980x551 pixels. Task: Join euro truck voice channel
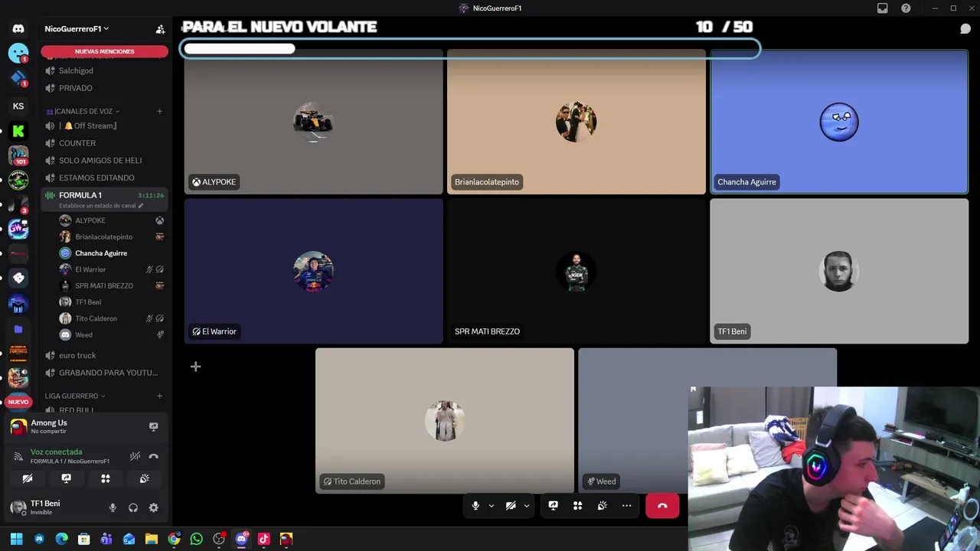click(x=104, y=355)
